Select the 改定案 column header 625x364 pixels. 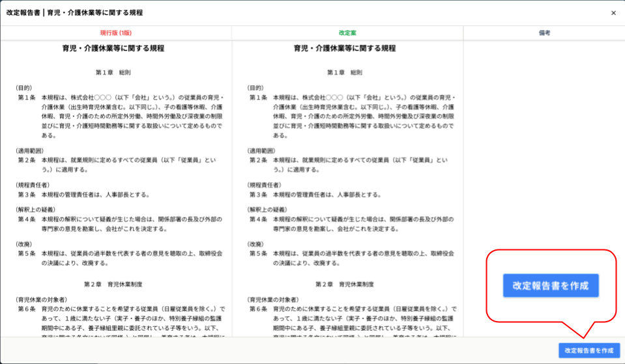[x=347, y=33]
